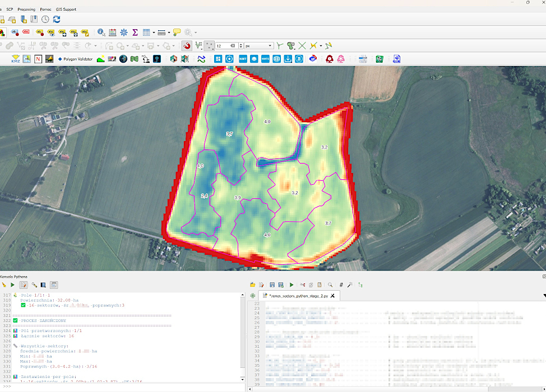Click the KMZ export plugin icon
Screen dimensions: 546x392
tap(15, 59)
